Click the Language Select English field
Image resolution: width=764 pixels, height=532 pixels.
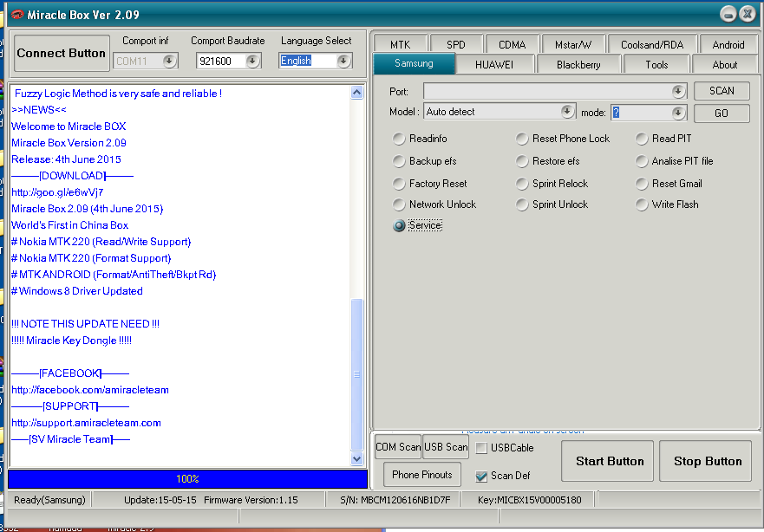pyautogui.click(x=308, y=61)
